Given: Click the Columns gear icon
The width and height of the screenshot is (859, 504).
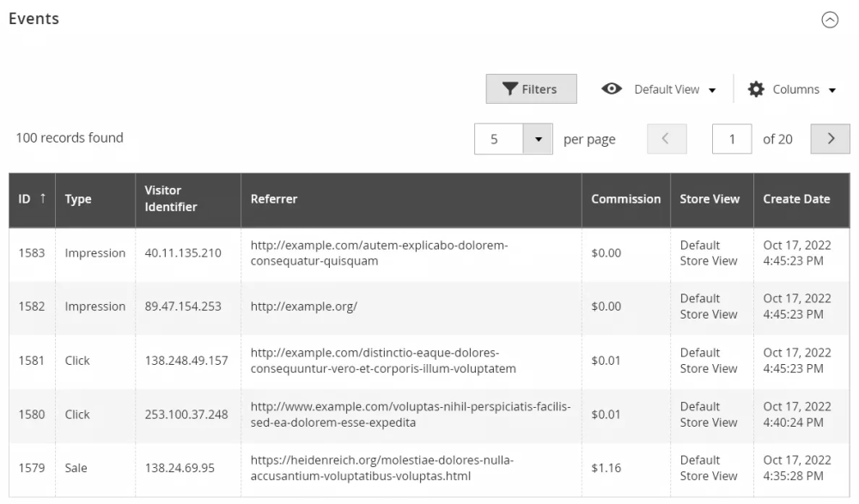Looking at the screenshot, I should pos(756,89).
